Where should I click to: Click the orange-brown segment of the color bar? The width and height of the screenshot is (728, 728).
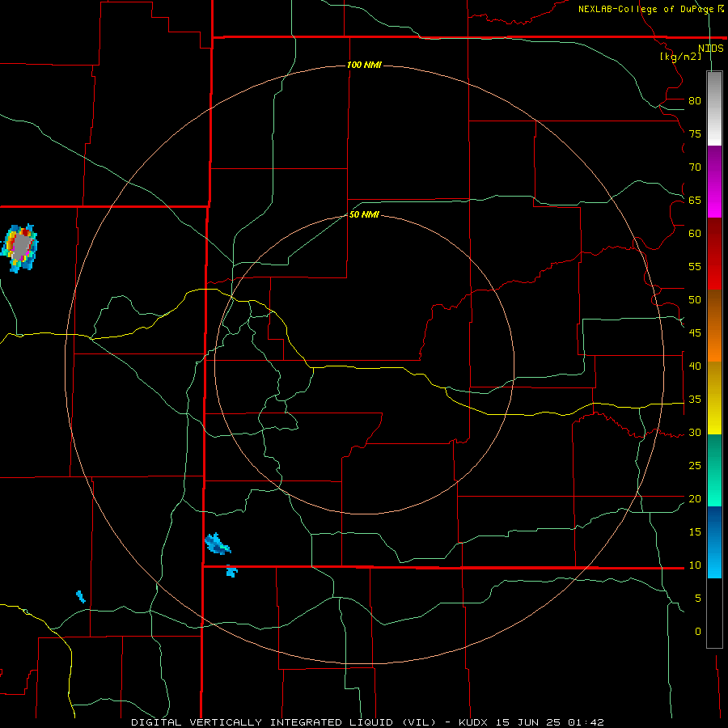point(714,325)
